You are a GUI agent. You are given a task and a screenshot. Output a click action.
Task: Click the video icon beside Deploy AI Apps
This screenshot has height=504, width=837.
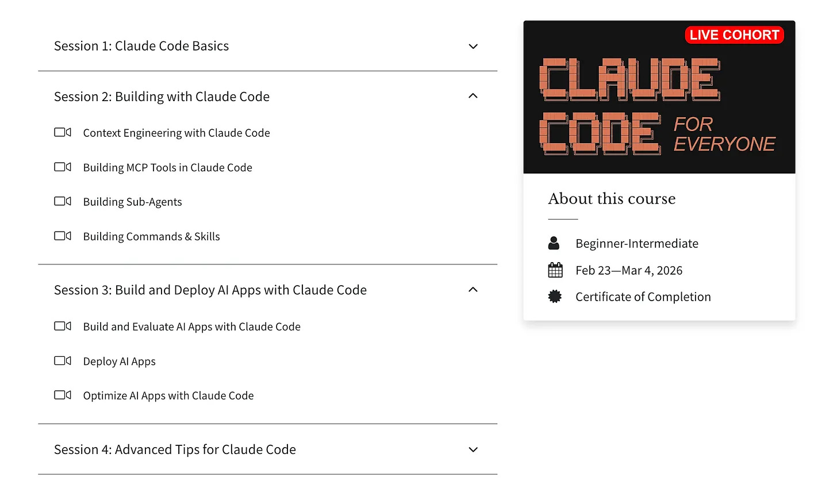click(x=63, y=360)
